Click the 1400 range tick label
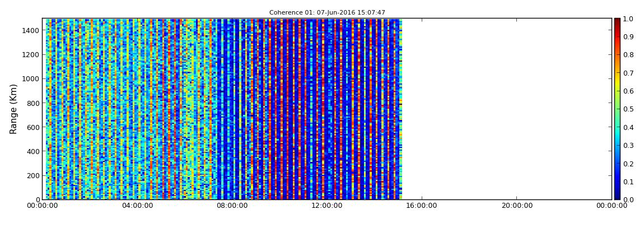Viewport: 644px width, 228px height. click(31, 30)
